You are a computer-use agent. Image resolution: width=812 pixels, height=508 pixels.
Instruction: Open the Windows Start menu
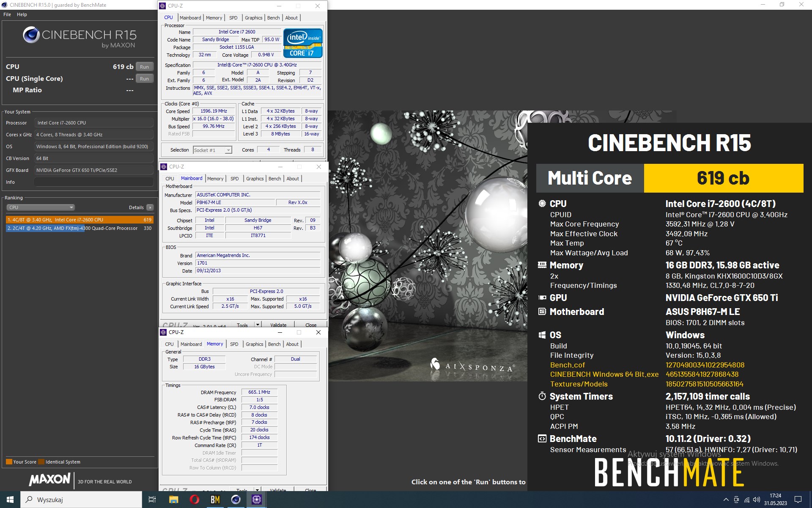click(10, 500)
